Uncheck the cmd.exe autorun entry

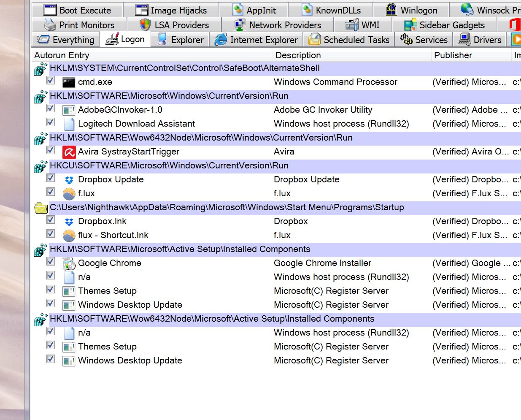[x=51, y=80]
